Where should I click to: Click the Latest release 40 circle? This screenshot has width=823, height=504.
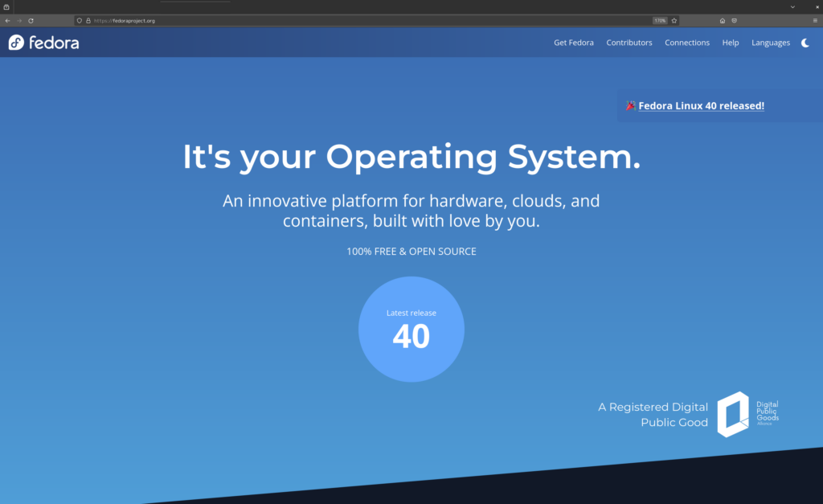(x=411, y=330)
